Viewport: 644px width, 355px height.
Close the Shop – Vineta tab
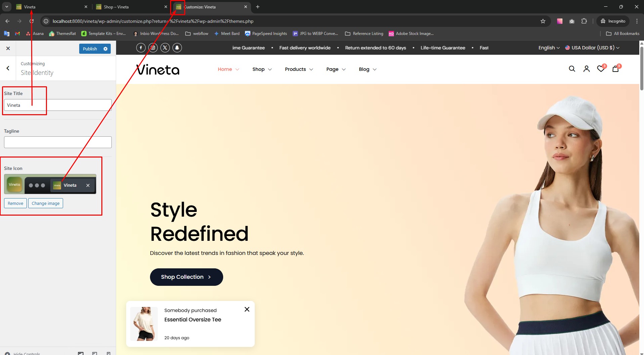166,7
